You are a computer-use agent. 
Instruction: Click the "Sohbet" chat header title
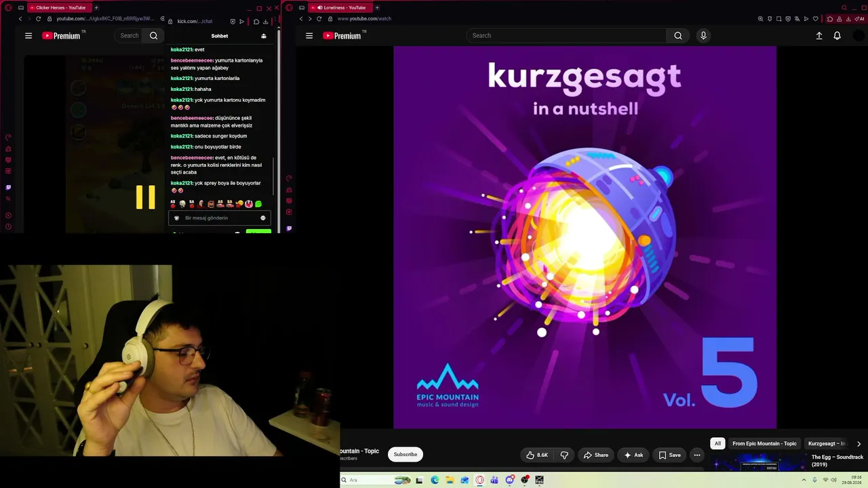pyautogui.click(x=220, y=36)
